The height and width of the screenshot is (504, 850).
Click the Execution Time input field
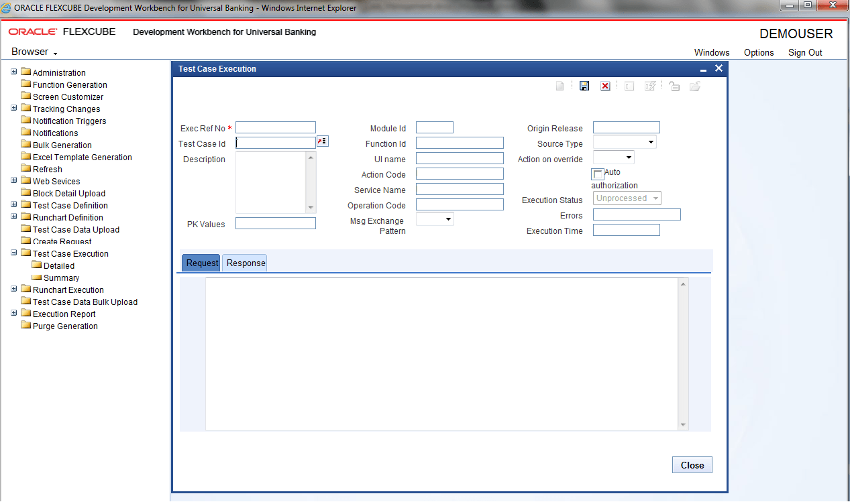click(x=627, y=230)
